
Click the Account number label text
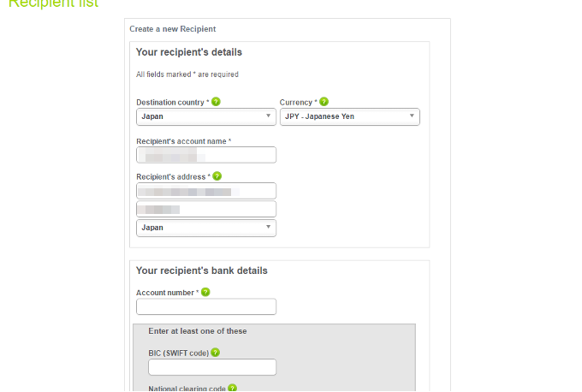click(x=167, y=293)
